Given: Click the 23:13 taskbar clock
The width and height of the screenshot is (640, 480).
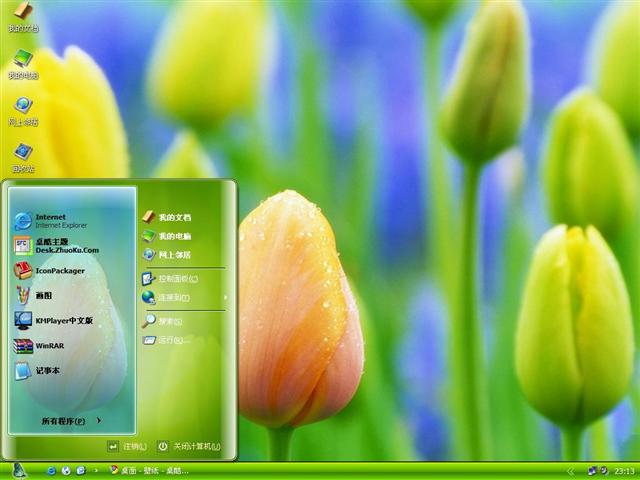Looking at the screenshot, I should [x=624, y=471].
